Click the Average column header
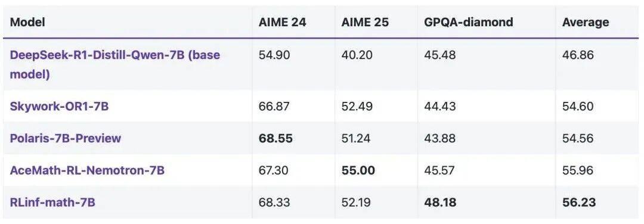Viewport: 644px width, 224px height. point(586,22)
